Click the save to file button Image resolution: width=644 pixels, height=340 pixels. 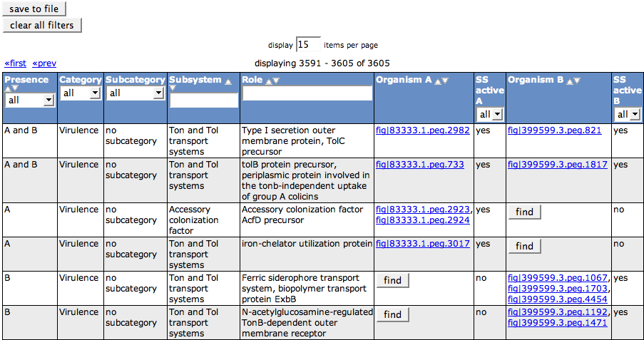tap(34, 9)
